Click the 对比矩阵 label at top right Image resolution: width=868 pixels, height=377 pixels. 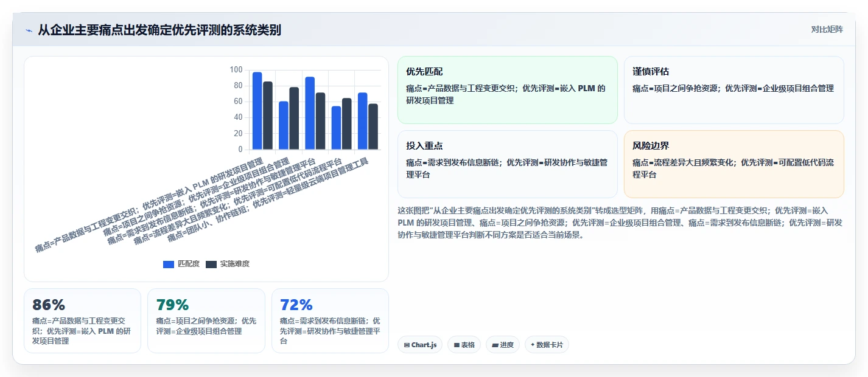827,29
